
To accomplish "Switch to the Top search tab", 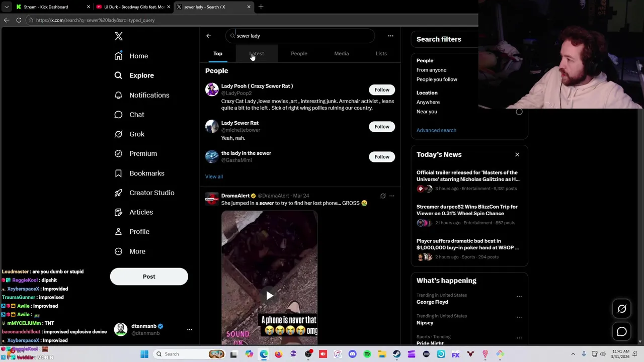I will pyautogui.click(x=218, y=53).
